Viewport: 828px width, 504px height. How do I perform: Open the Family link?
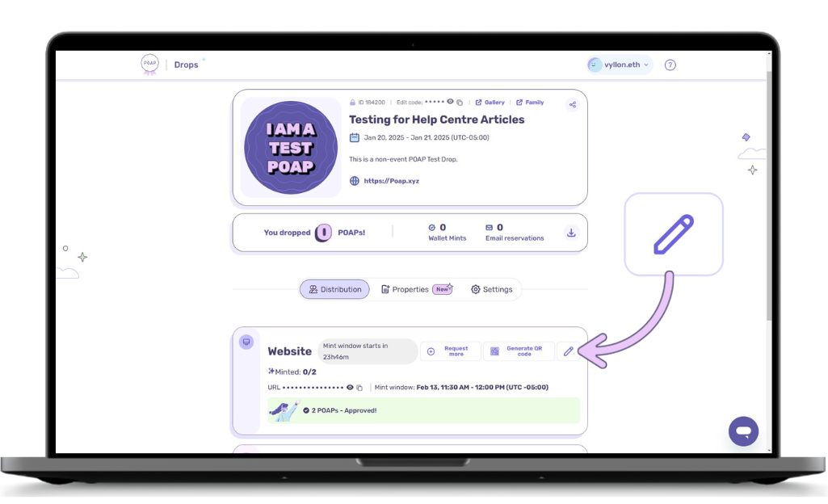click(530, 103)
